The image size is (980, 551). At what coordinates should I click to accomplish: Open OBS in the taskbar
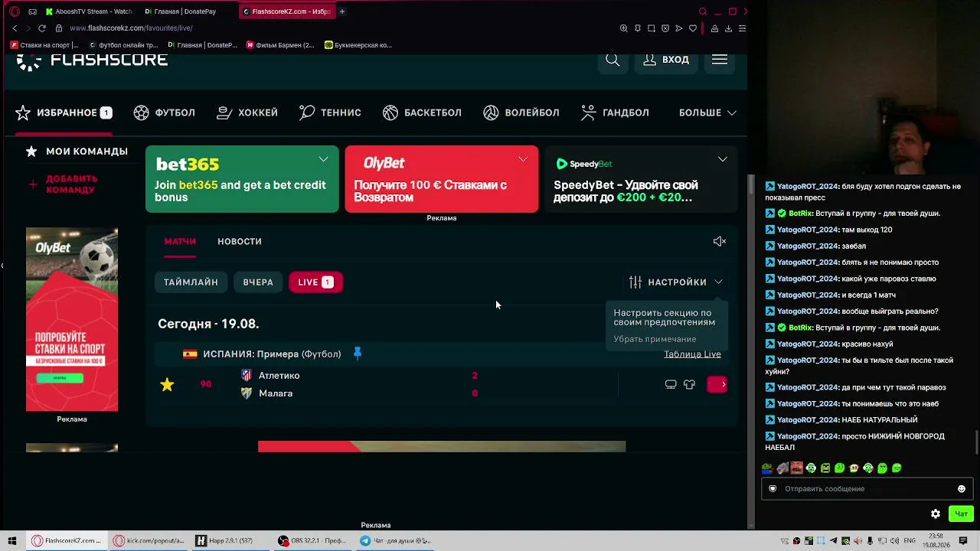pos(312,541)
